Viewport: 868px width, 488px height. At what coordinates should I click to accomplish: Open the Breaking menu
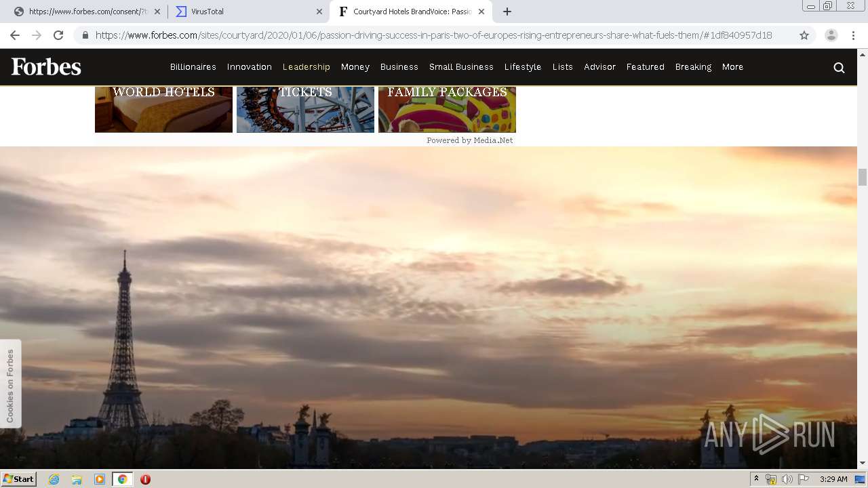click(x=693, y=67)
